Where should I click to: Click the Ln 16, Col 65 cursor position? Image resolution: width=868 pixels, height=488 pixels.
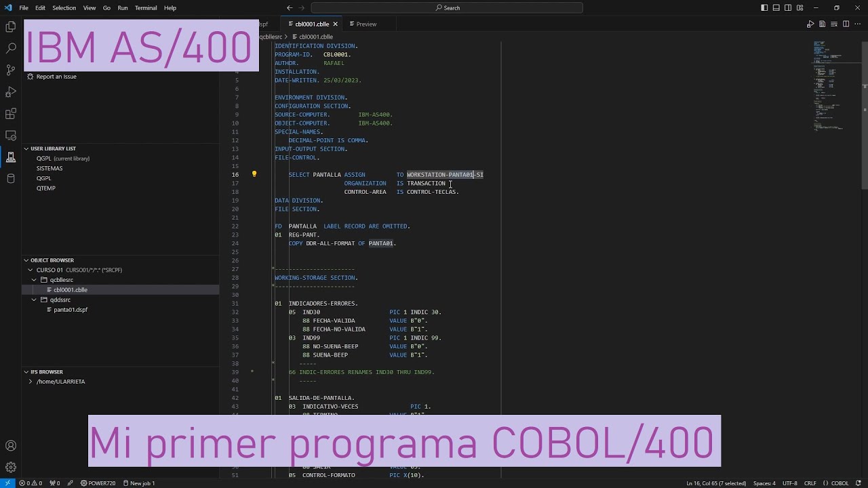pyautogui.click(x=716, y=483)
